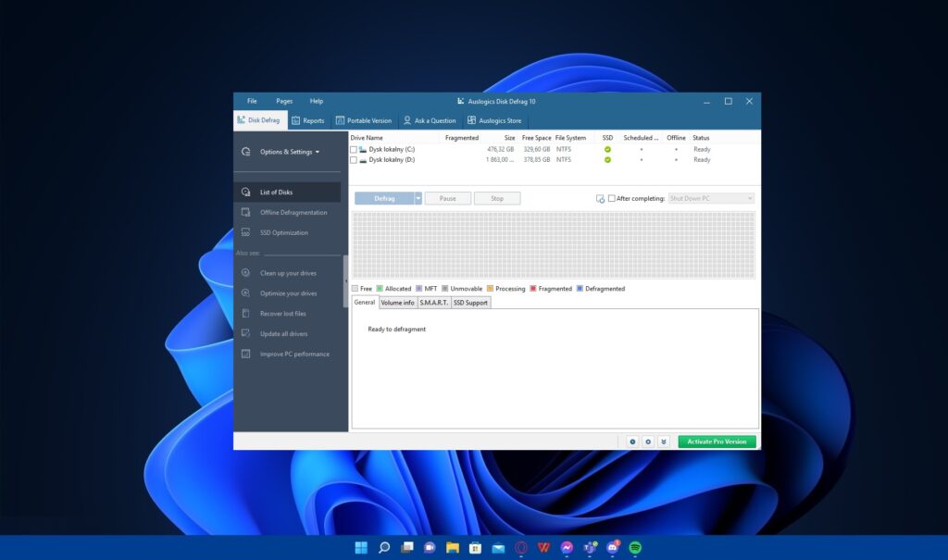Viewport: 948px width, 560px height.
Task: Click the Pause button
Action: [x=448, y=198]
